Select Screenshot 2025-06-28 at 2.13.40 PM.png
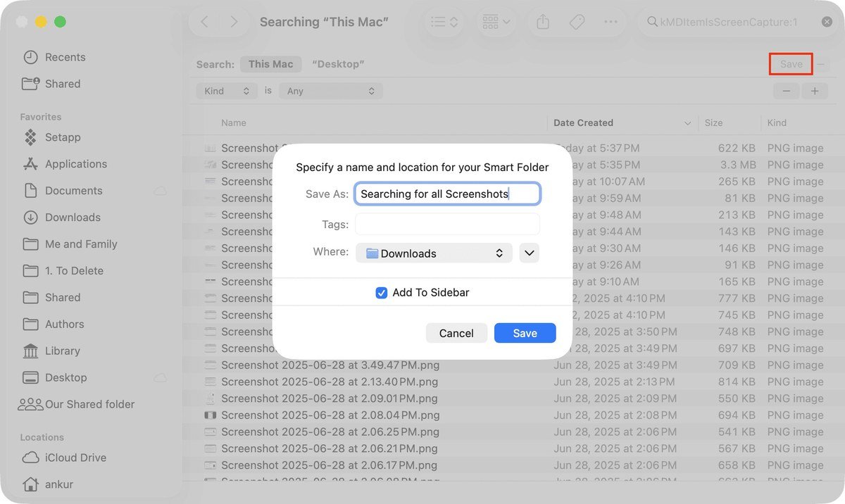This screenshot has width=845, height=504. 330,382
